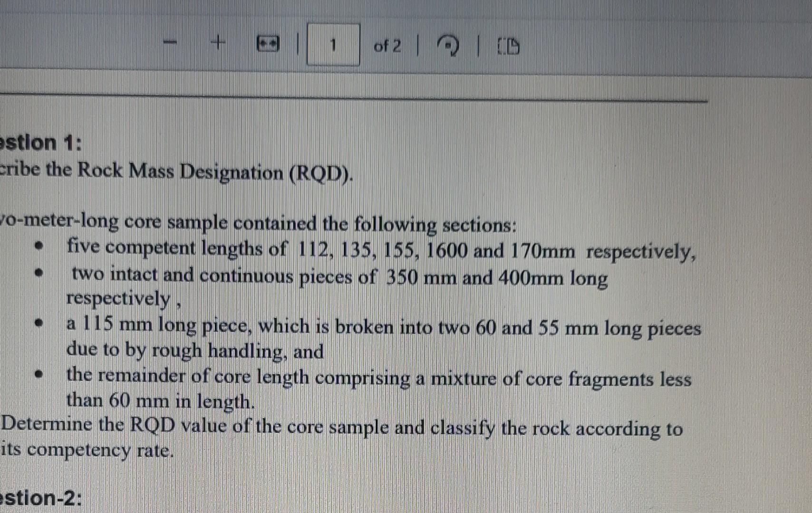The image size is (812, 513).
Task: Click inside the page number input field
Action: tap(333, 45)
